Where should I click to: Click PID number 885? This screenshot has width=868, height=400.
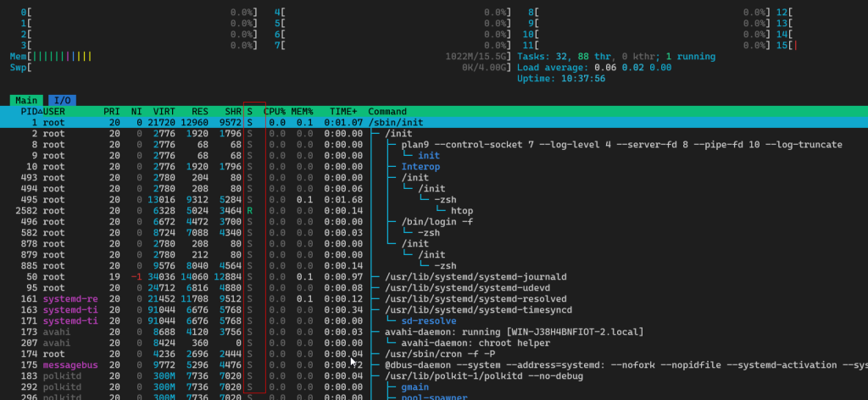(x=29, y=265)
